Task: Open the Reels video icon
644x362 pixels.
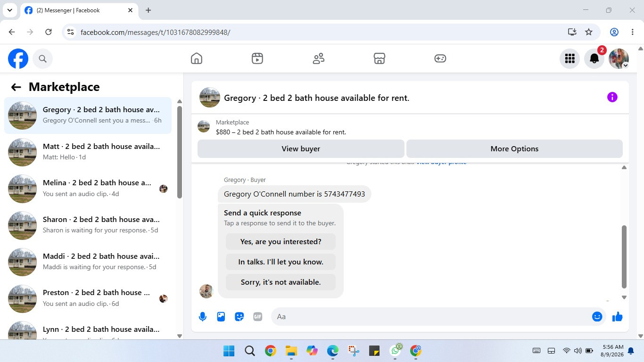Action: point(257,58)
